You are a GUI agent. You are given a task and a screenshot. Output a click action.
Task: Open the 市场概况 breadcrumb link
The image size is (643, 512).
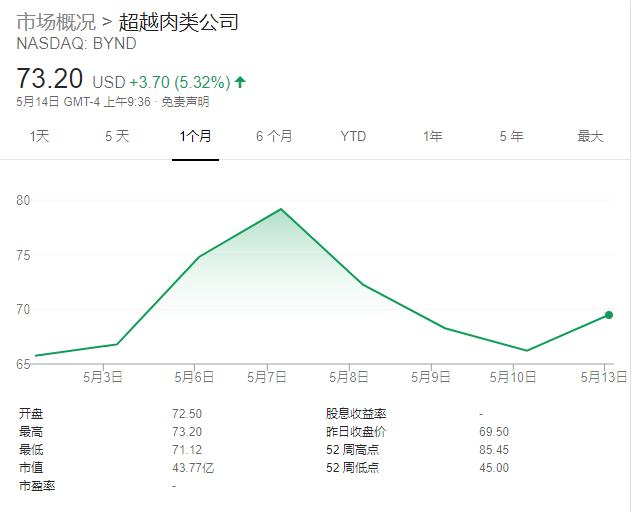point(56,22)
